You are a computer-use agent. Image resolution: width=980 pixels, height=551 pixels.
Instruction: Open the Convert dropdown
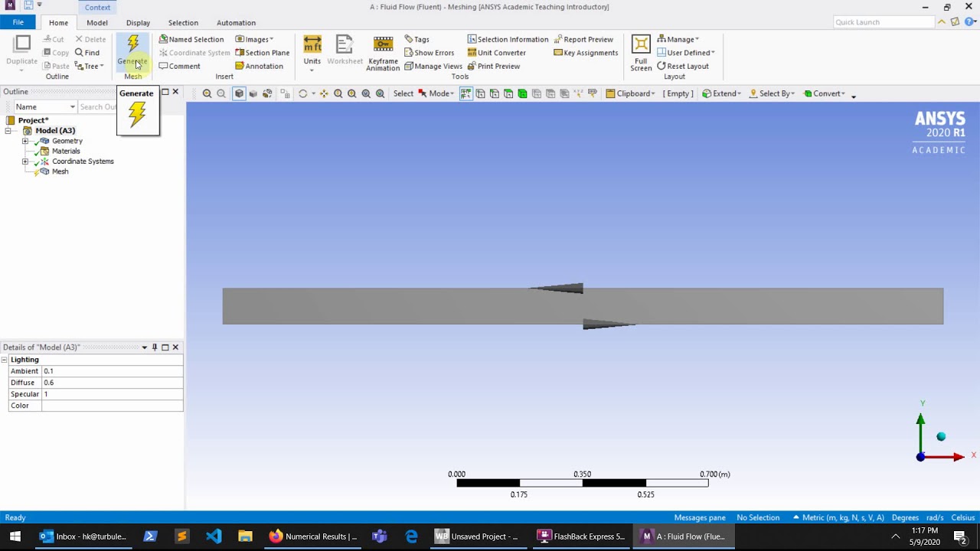823,93
